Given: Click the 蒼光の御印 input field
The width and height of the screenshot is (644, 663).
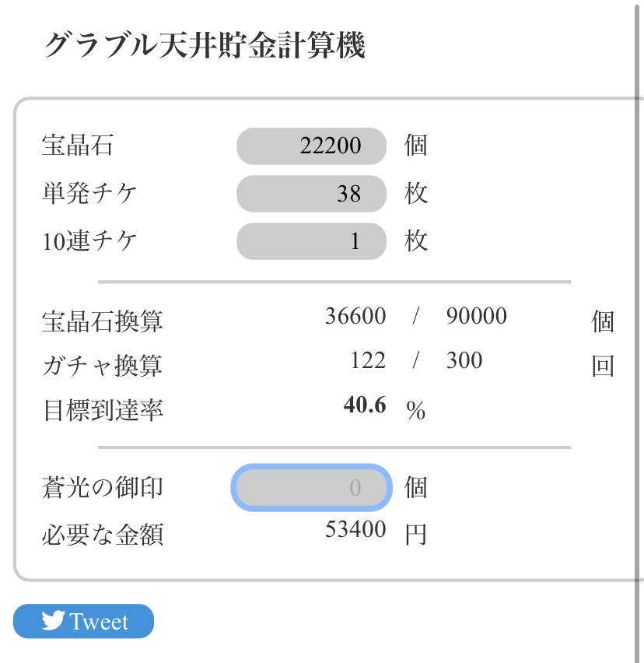Looking at the screenshot, I should coord(310,488).
